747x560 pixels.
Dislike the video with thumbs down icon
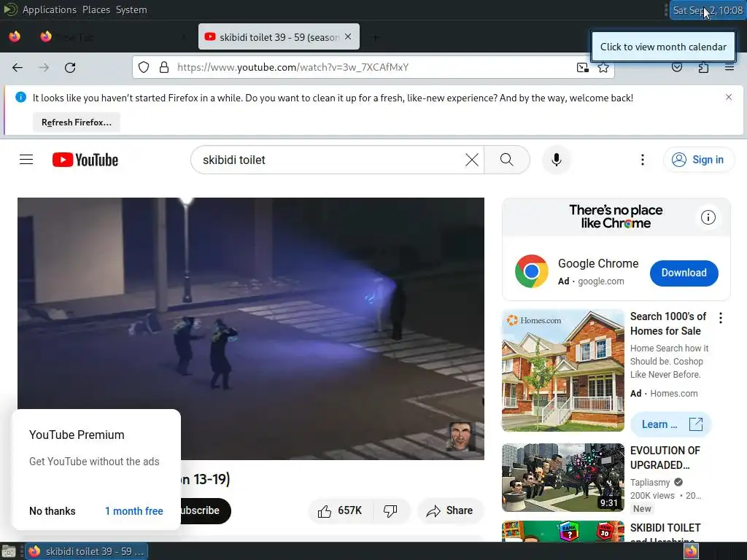(x=391, y=511)
